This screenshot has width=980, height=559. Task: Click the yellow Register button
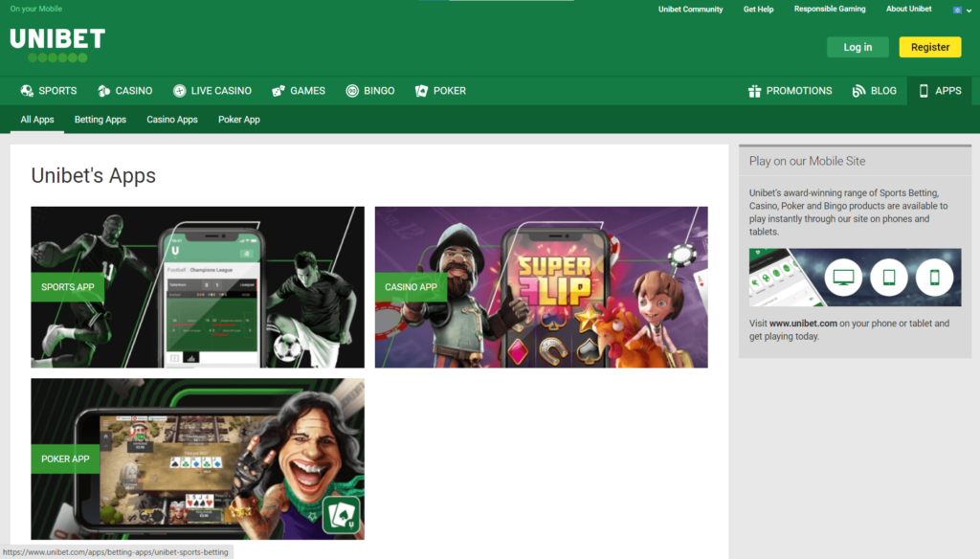click(930, 47)
